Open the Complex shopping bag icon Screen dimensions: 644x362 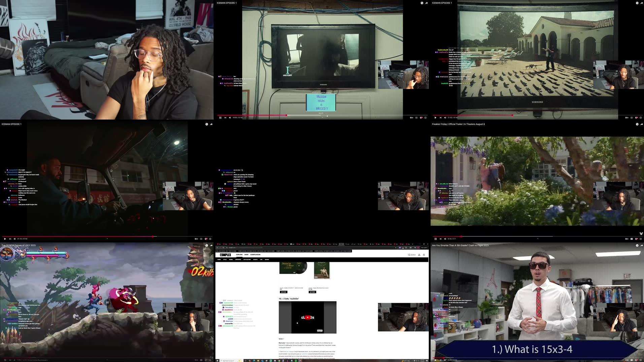(x=424, y=255)
